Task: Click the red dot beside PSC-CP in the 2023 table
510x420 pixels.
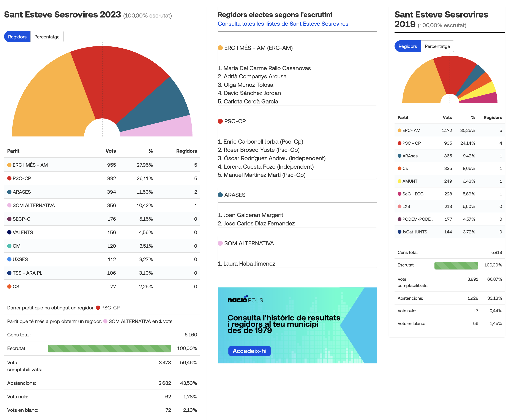Action: pyautogui.click(x=9, y=178)
